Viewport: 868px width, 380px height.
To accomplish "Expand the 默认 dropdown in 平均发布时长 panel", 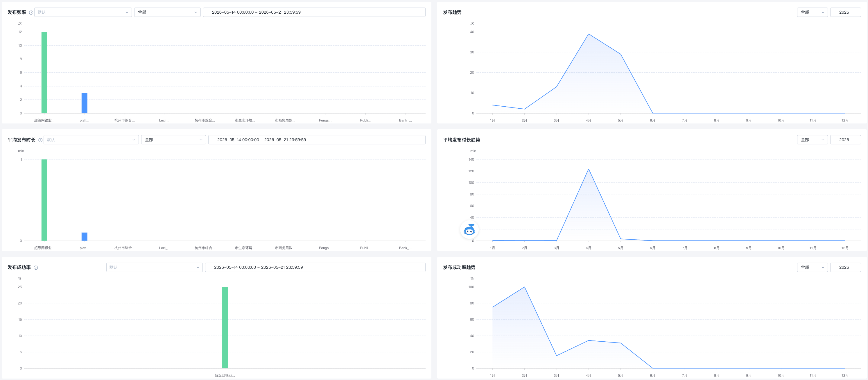I will pyautogui.click(x=91, y=140).
